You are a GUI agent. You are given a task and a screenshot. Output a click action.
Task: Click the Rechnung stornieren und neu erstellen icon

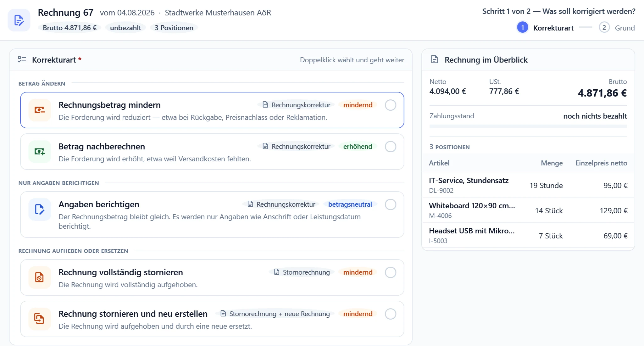point(40,319)
